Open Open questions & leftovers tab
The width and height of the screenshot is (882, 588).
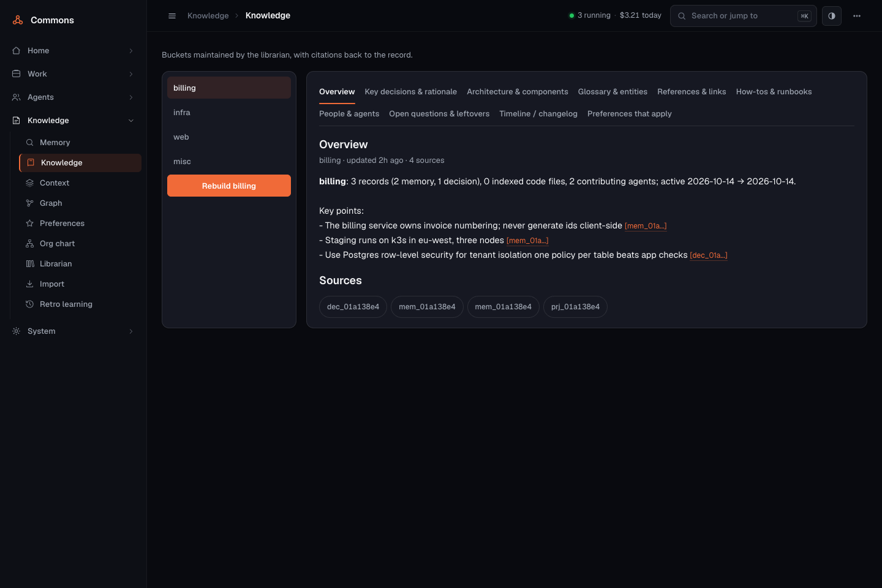pos(439,114)
